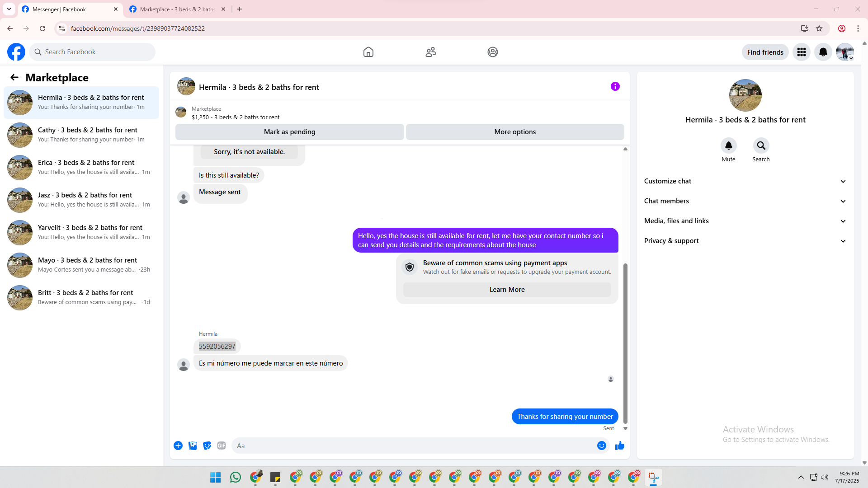This screenshot has width=868, height=488.
Task: Open Chrome's three-dot menu
Action: click(858, 28)
